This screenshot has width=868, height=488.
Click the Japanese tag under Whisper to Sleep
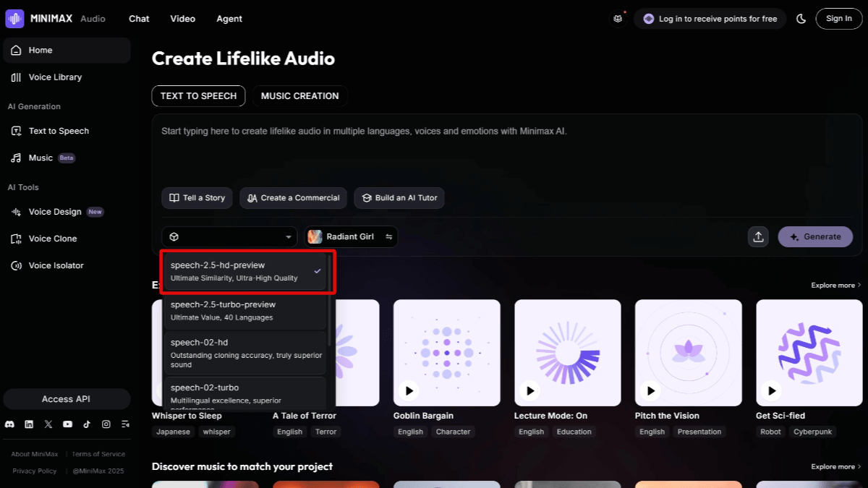coord(174,432)
